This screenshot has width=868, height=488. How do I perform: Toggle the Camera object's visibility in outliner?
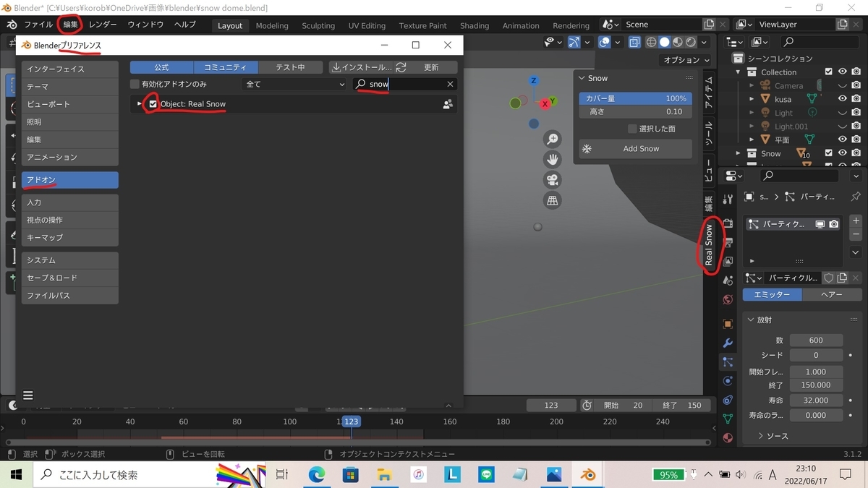[842, 85]
